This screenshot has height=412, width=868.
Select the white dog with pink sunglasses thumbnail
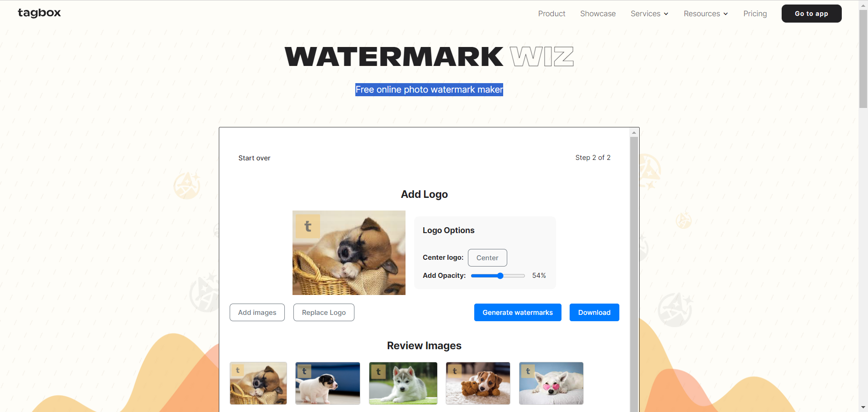pos(551,383)
